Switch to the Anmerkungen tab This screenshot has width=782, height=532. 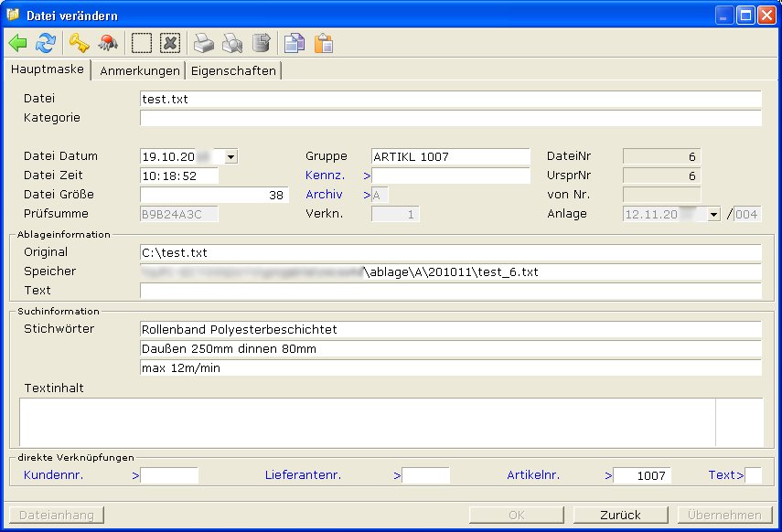click(x=138, y=70)
